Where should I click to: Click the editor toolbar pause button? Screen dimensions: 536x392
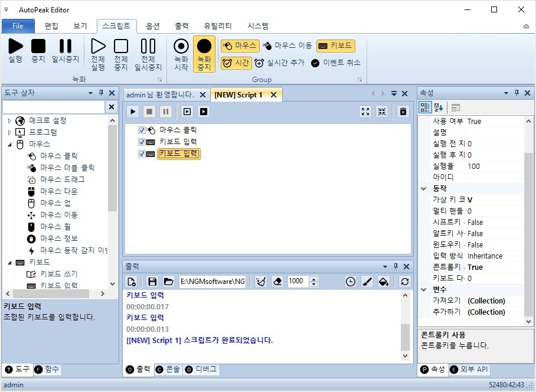tap(166, 112)
